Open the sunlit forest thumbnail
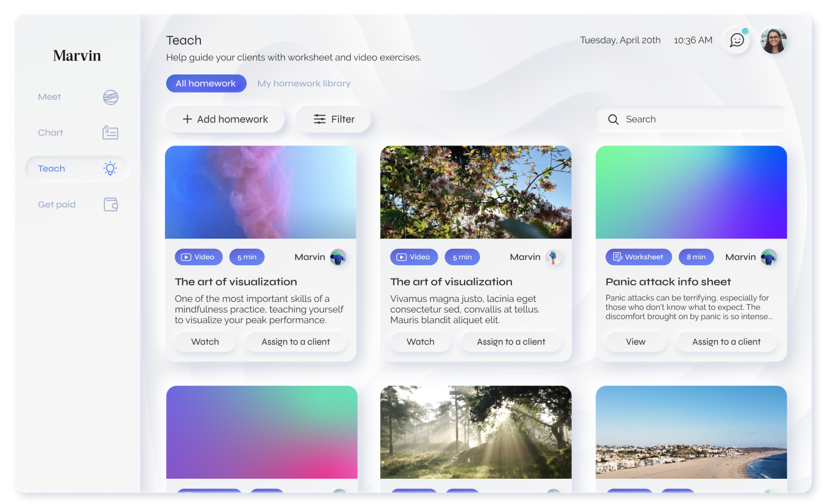The height and width of the screenshot is (504, 823). (476, 432)
